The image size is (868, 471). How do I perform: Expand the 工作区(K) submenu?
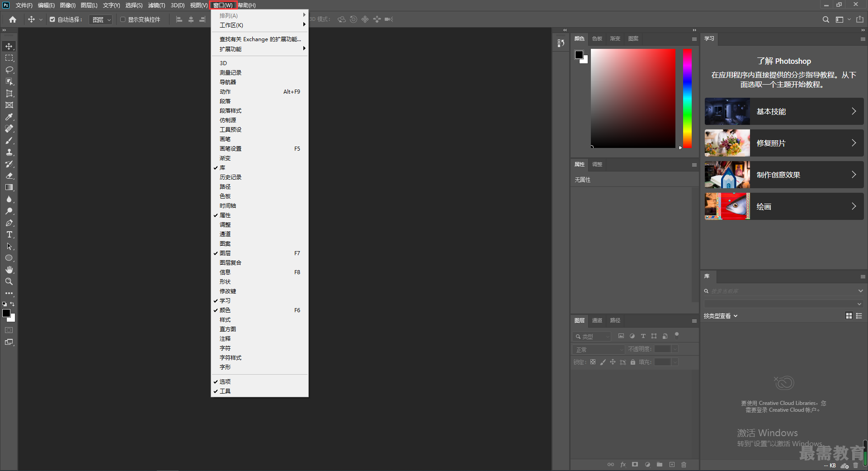259,25
